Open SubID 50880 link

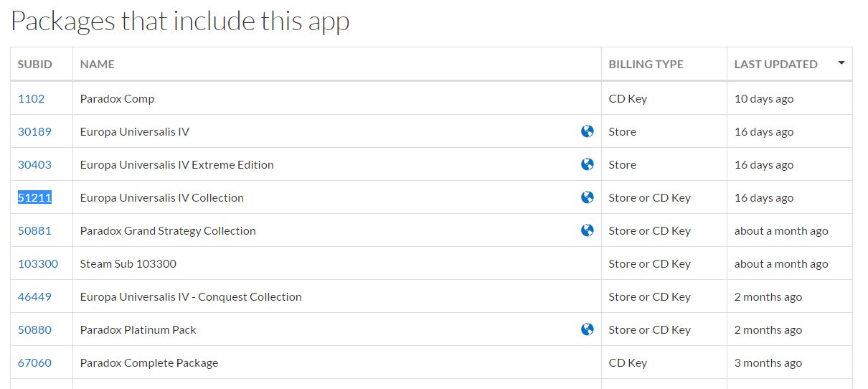coord(34,329)
